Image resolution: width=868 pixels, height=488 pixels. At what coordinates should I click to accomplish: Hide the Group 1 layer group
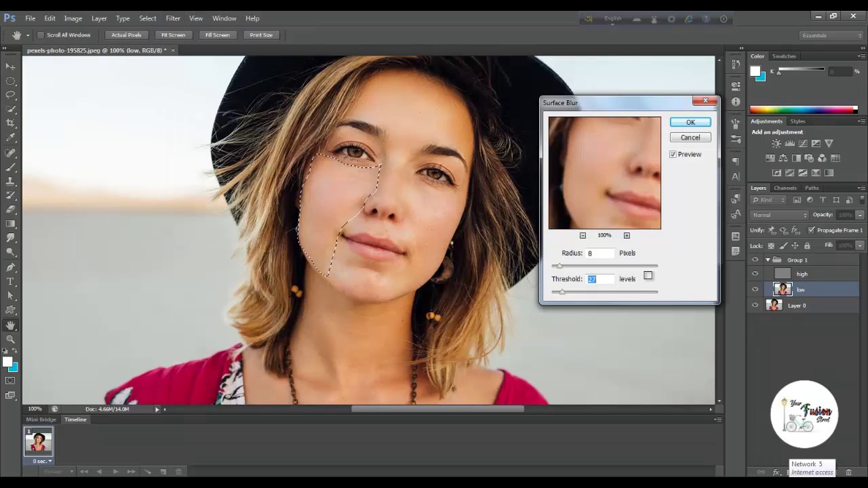(x=755, y=260)
